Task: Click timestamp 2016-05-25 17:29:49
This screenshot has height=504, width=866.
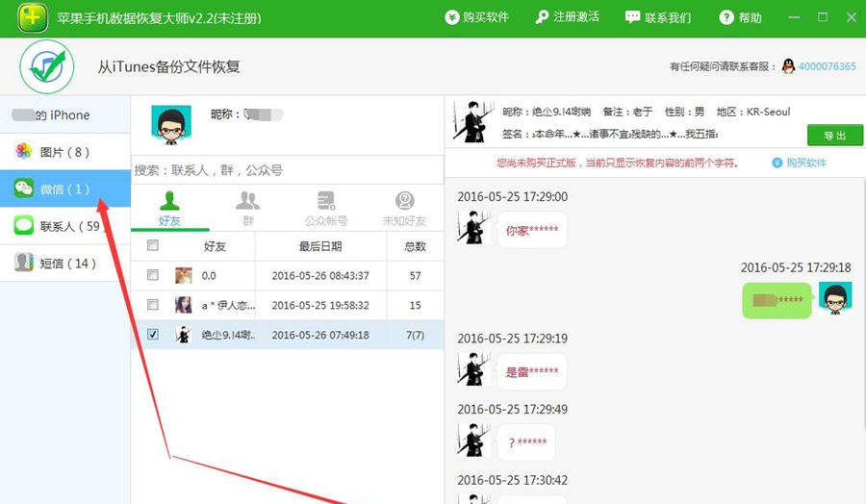Action: coord(513,409)
